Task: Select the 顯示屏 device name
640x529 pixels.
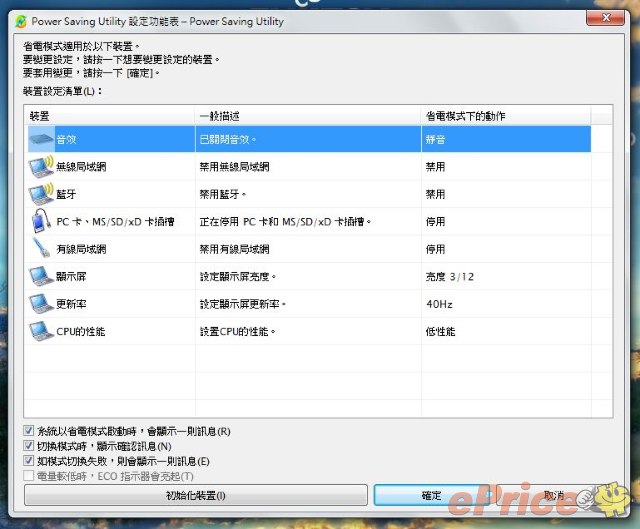Action: (x=71, y=276)
